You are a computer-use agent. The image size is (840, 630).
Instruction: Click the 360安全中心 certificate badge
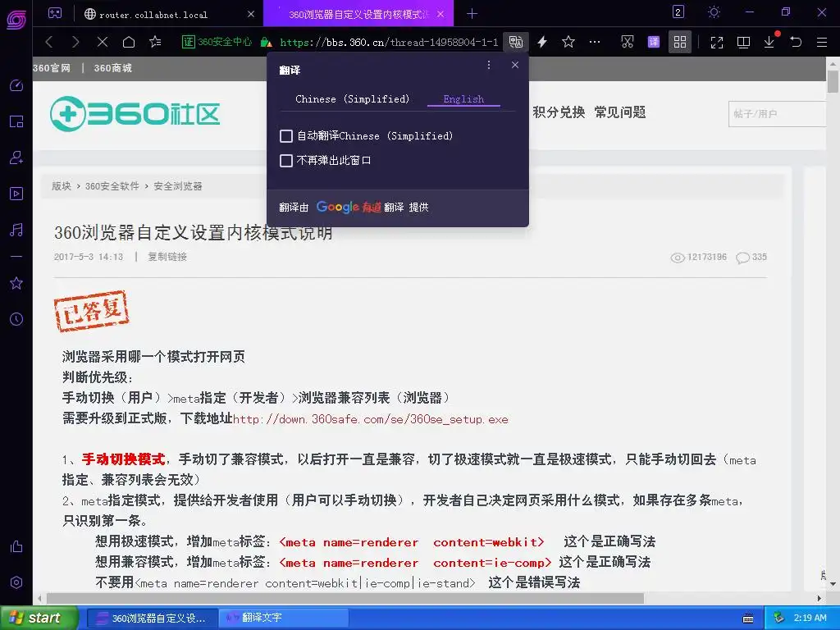click(x=217, y=42)
